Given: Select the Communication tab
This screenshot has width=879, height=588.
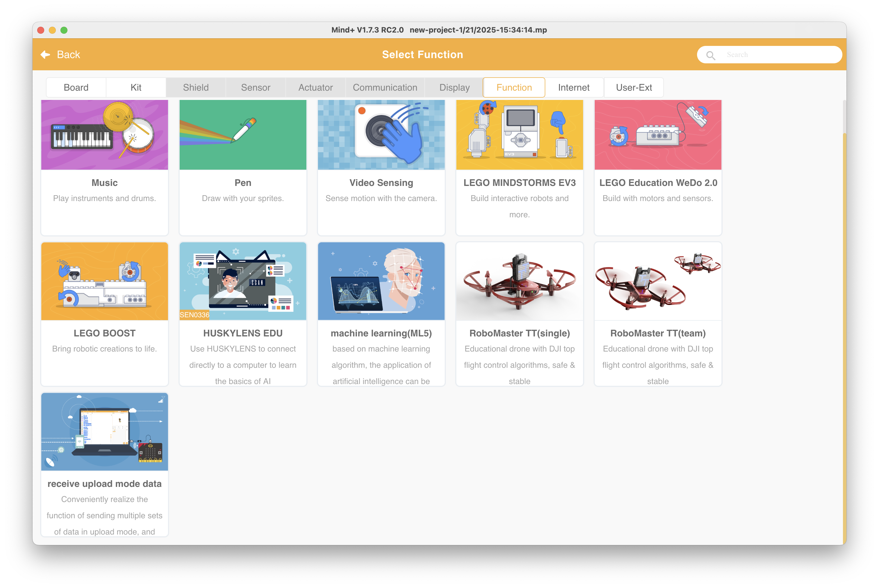Looking at the screenshot, I should [385, 87].
